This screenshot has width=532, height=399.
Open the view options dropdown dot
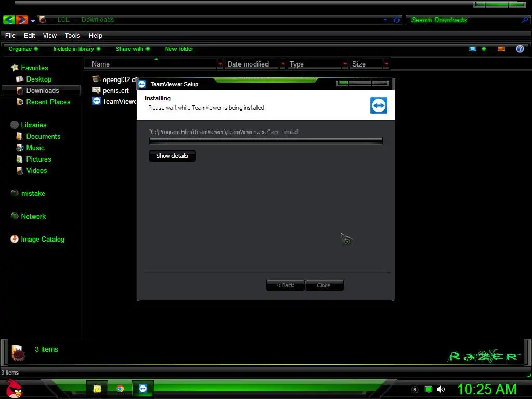click(484, 49)
